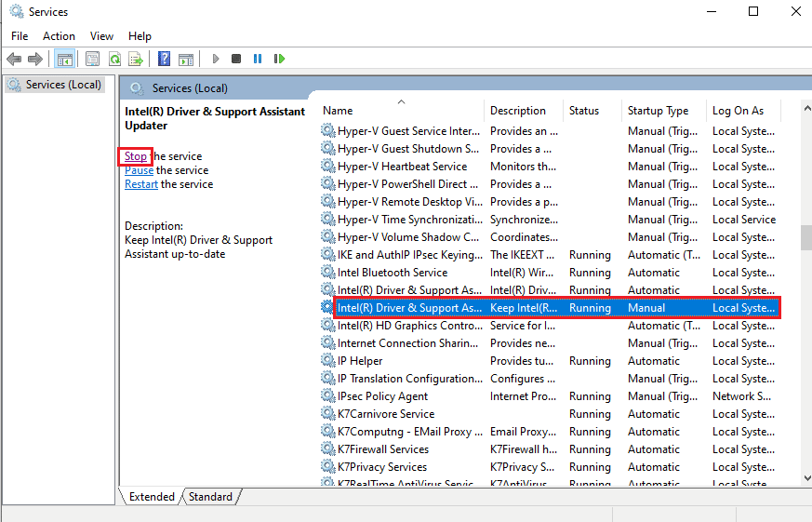The image size is (812, 522).
Task: Click the Start Service play icon
Action: 216,59
